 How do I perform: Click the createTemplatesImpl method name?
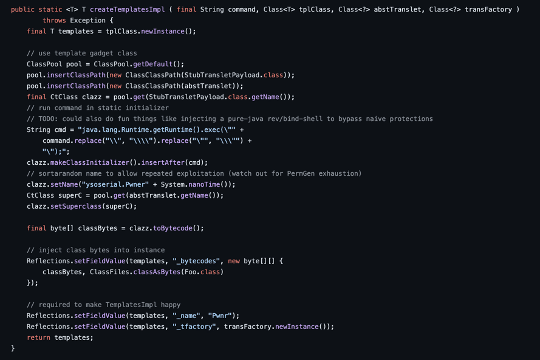click(x=127, y=10)
